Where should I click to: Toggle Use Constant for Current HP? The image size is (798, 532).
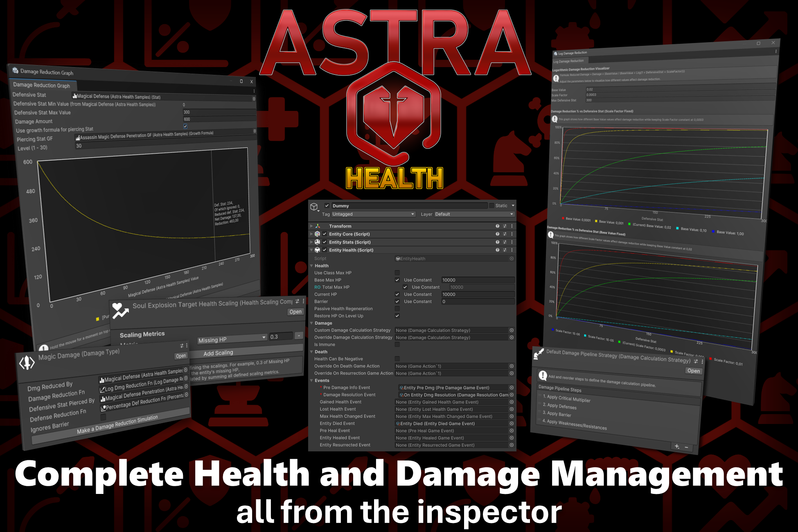coord(397,294)
